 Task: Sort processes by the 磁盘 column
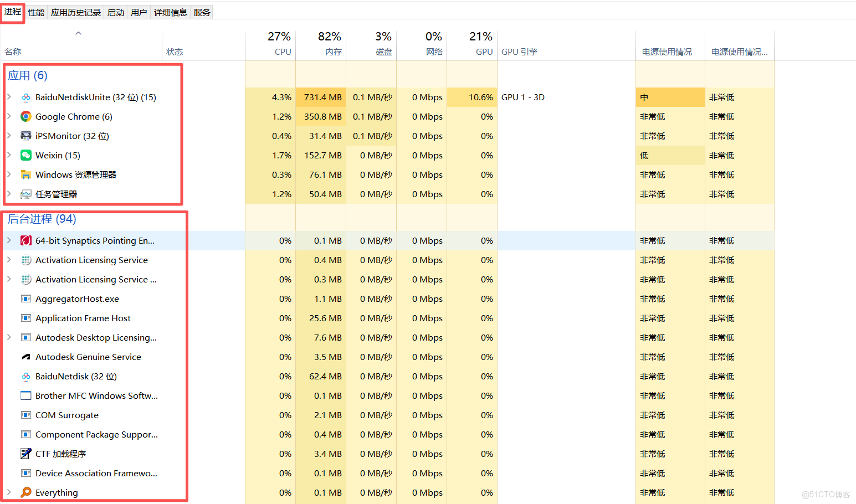click(371, 44)
